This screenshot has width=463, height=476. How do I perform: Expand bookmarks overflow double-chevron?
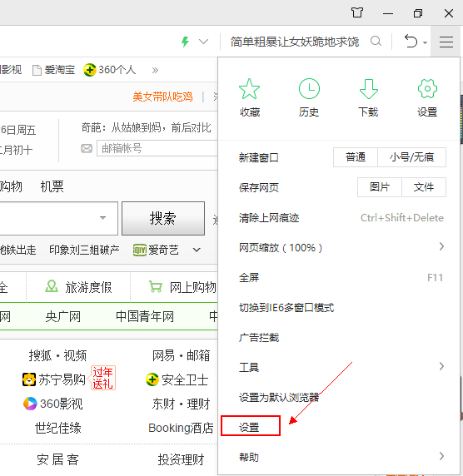click(155, 71)
